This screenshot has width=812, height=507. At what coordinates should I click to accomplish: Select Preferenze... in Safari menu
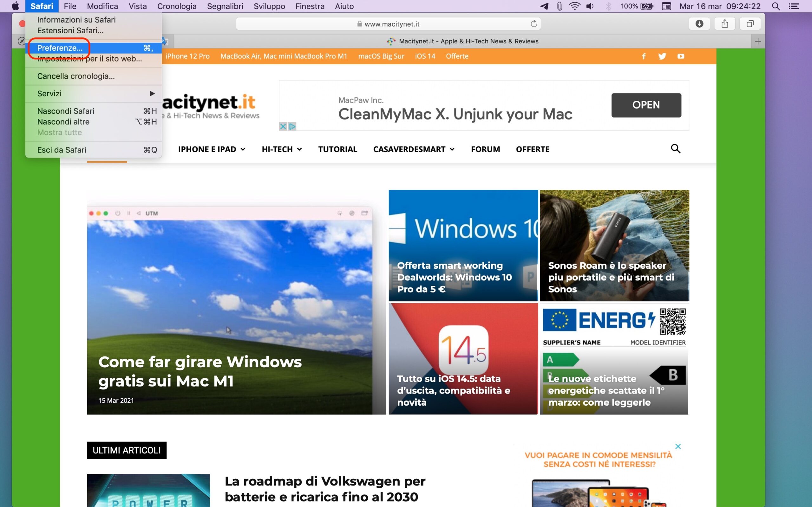(60, 48)
